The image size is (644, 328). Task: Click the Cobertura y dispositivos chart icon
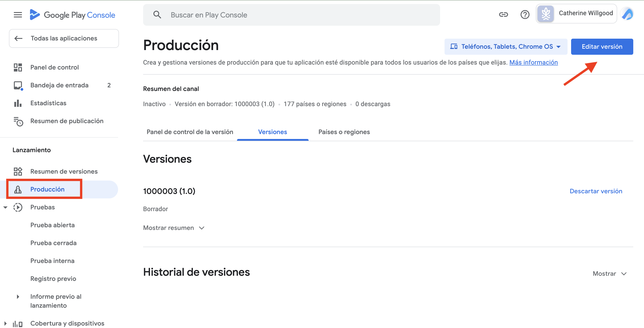[x=18, y=324]
